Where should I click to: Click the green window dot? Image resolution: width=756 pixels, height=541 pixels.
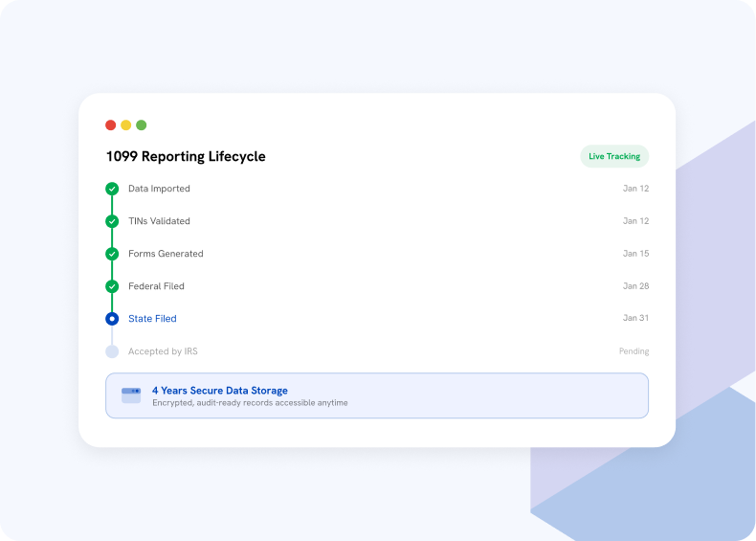point(142,125)
